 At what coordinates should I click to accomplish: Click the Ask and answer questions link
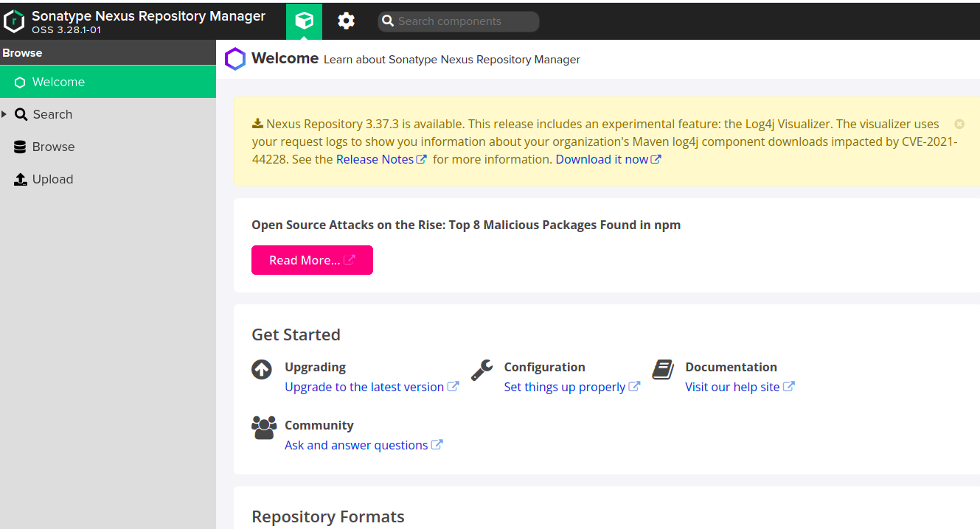[358, 444]
